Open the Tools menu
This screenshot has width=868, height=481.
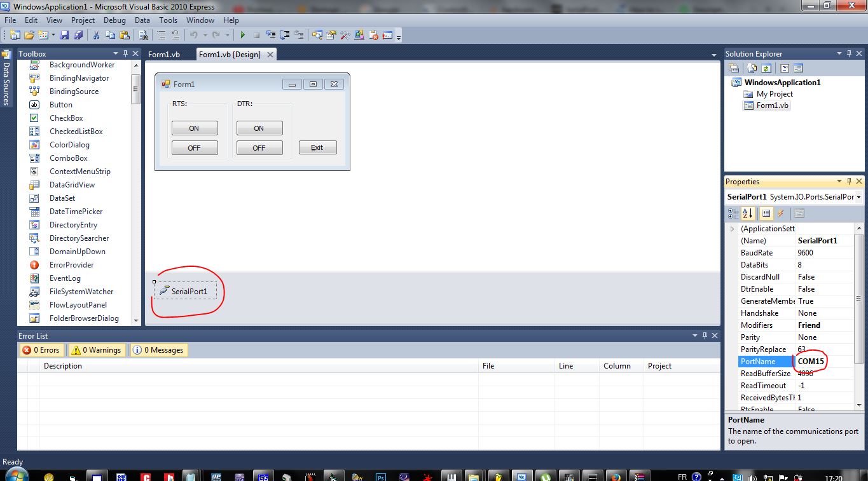pos(169,20)
